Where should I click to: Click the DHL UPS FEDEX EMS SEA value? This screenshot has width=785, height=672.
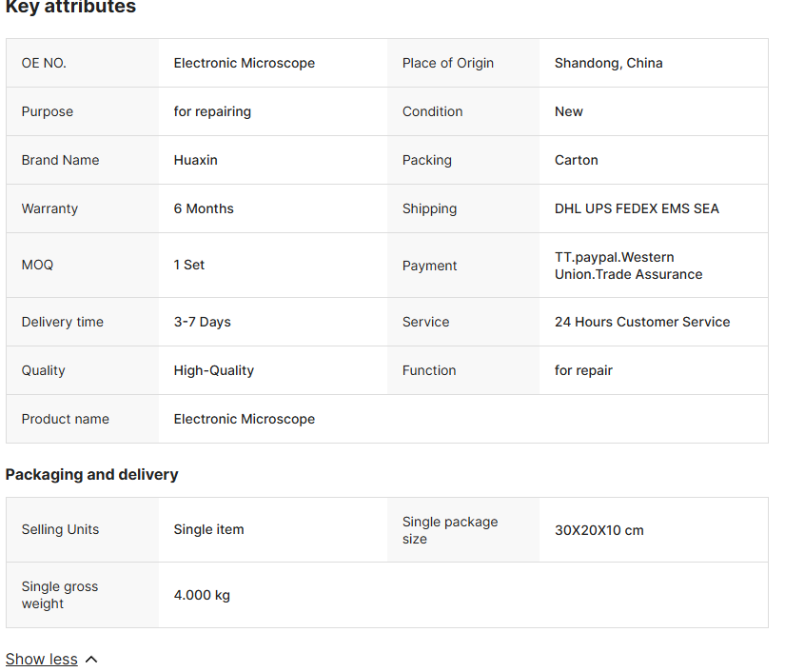point(637,208)
